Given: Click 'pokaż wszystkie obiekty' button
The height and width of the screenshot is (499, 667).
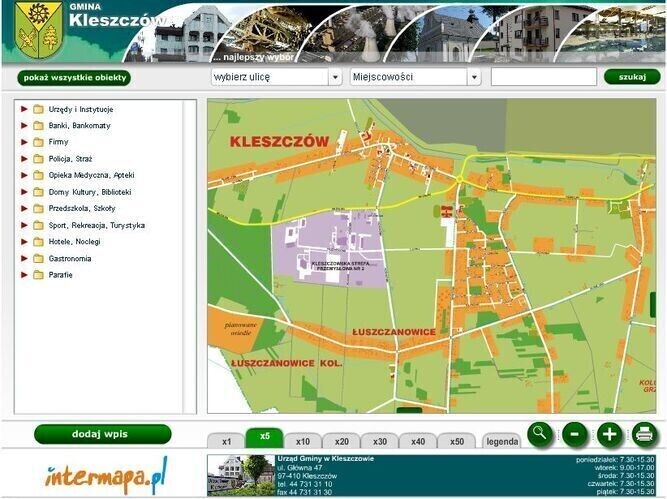Looking at the screenshot, I should coord(74,77).
